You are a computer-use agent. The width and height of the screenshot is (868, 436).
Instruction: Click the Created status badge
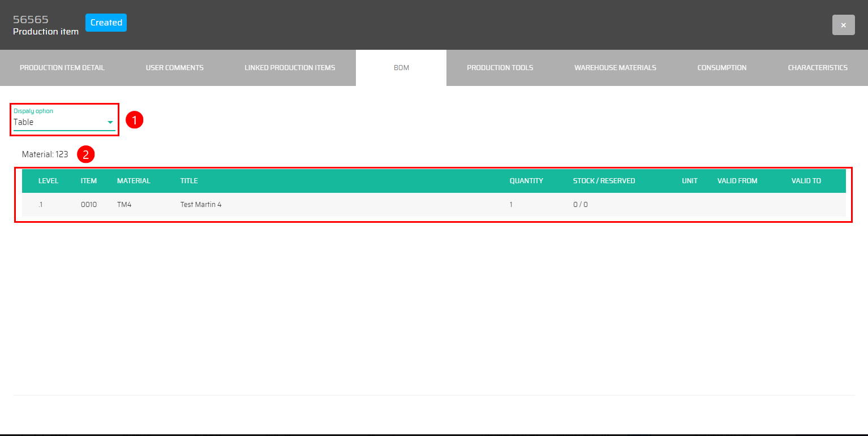coord(106,23)
